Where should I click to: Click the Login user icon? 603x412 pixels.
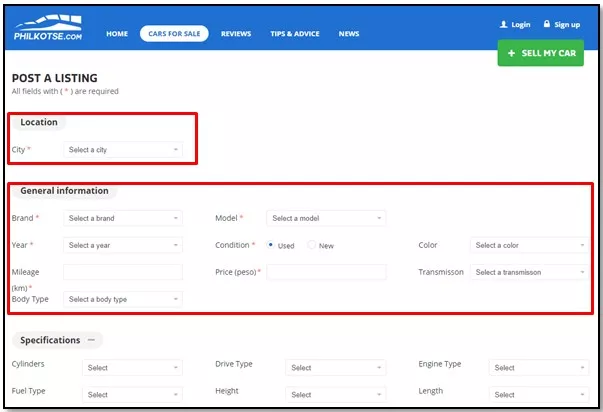tap(503, 25)
